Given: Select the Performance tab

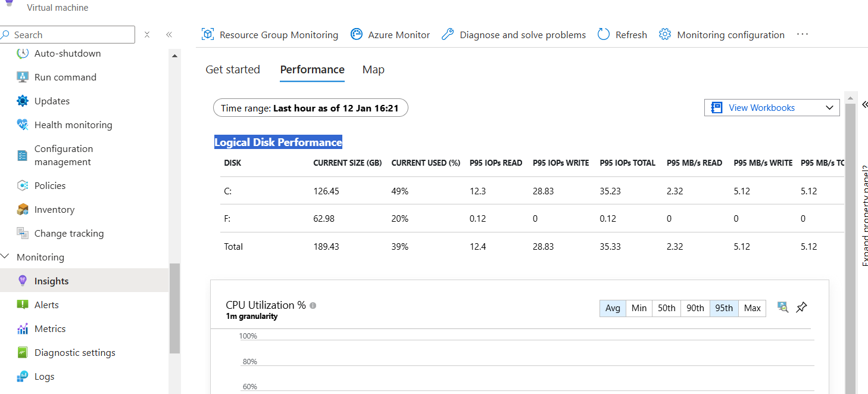Looking at the screenshot, I should pyautogui.click(x=313, y=69).
